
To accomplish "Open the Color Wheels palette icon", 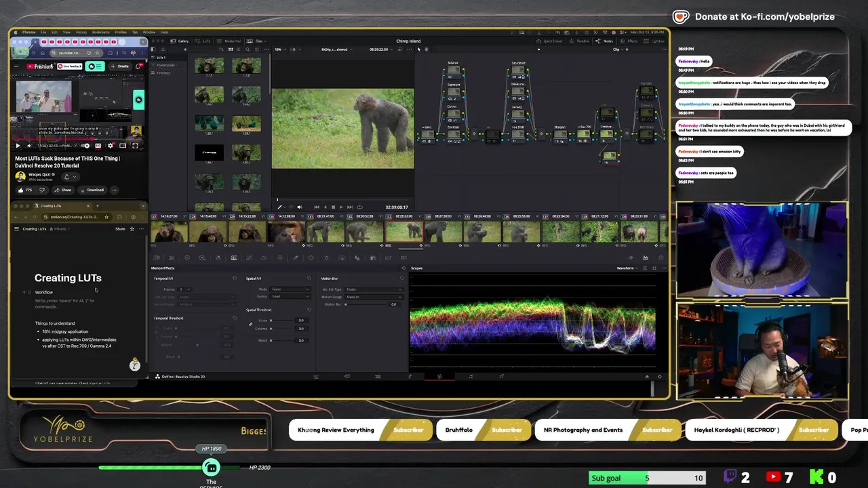I will tap(187, 258).
